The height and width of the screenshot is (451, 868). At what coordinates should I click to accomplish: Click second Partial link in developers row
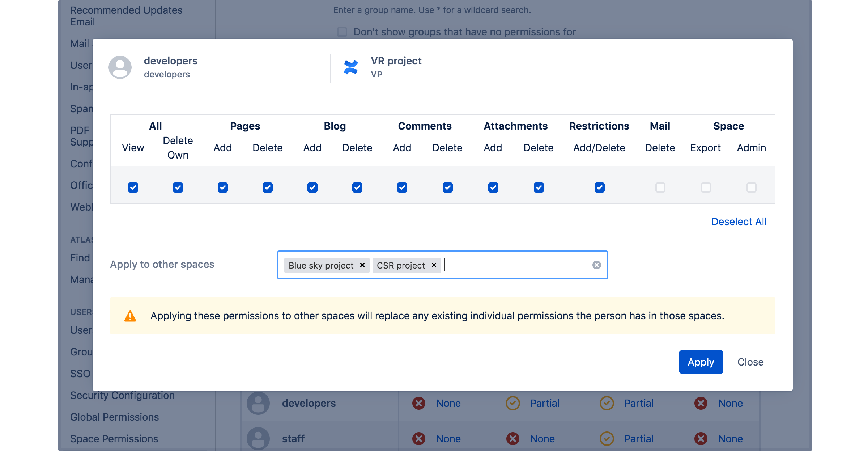(639, 403)
